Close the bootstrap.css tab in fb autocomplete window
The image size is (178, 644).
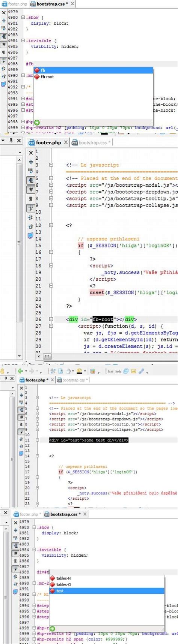point(72,4)
